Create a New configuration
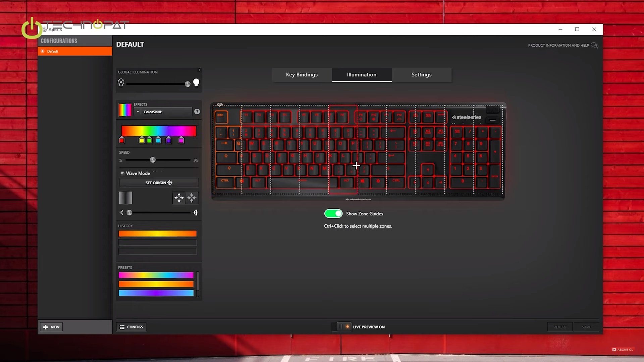The height and width of the screenshot is (362, 644). (x=51, y=327)
